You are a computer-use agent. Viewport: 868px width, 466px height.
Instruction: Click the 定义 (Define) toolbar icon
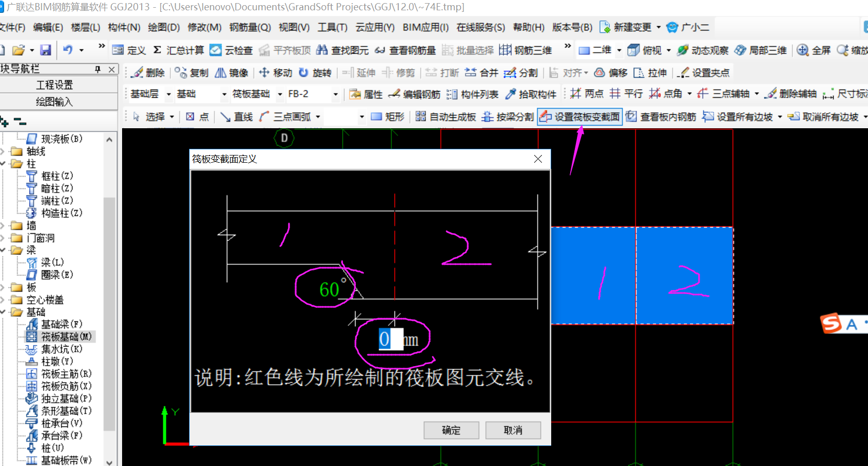pos(129,50)
